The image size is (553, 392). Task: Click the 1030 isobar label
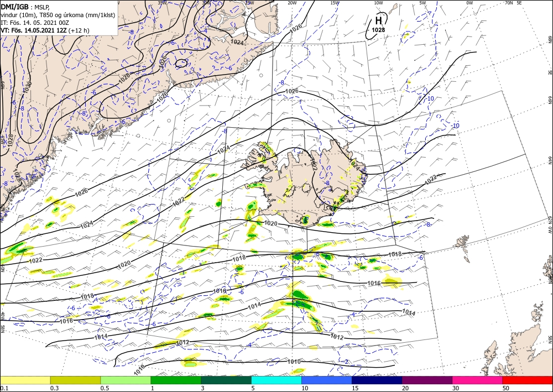pos(28,87)
